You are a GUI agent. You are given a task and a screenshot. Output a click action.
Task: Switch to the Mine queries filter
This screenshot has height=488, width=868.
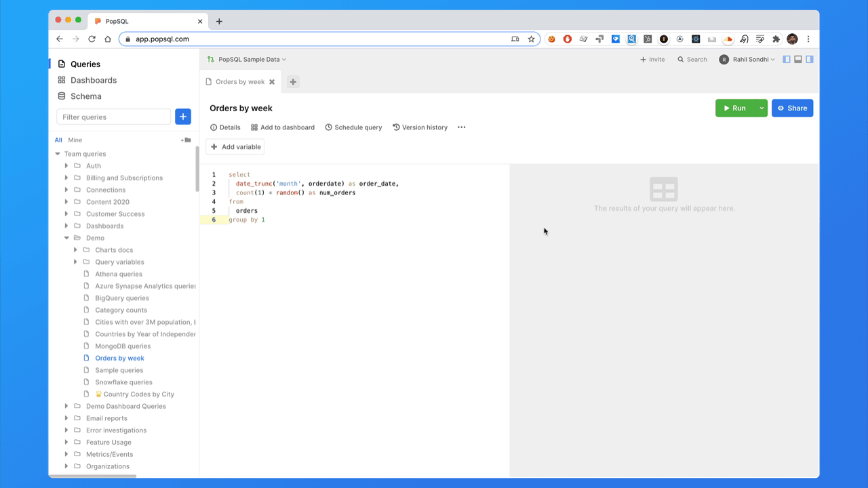tap(75, 140)
